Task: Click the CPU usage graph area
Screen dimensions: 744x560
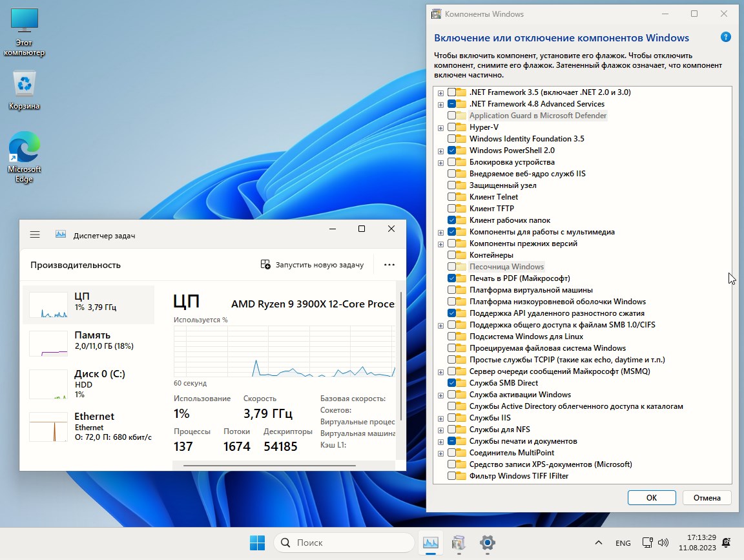Action: (x=284, y=351)
